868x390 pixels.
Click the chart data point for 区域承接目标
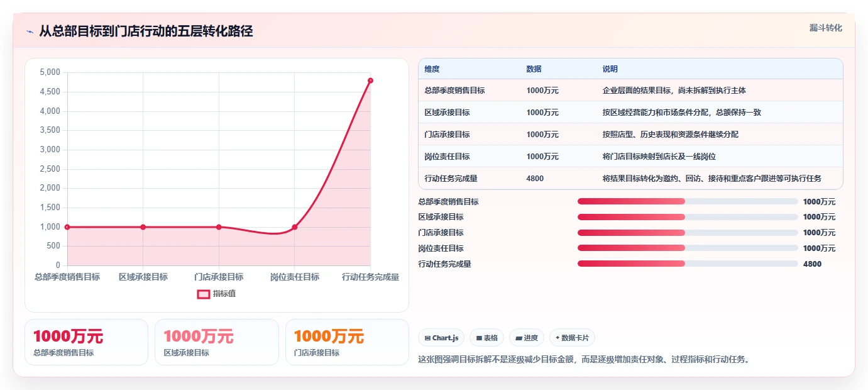pos(143,227)
